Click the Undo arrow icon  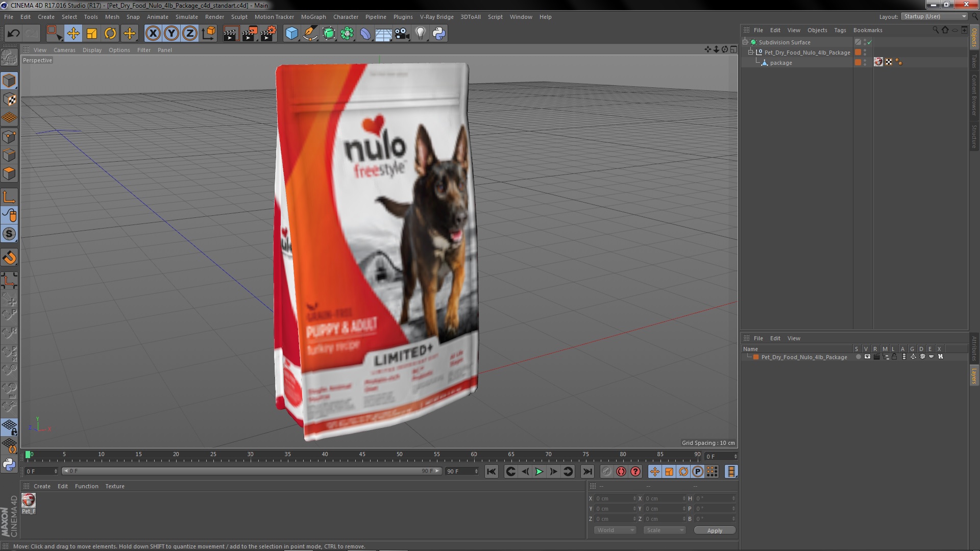coord(13,34)
